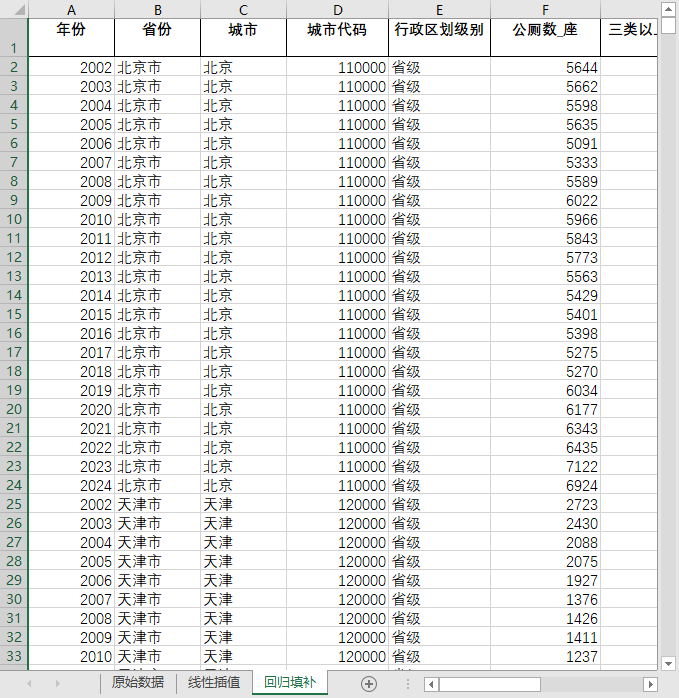Click the 城市 header cell
This screenshot has height=698, width=679.
point(243,37)
